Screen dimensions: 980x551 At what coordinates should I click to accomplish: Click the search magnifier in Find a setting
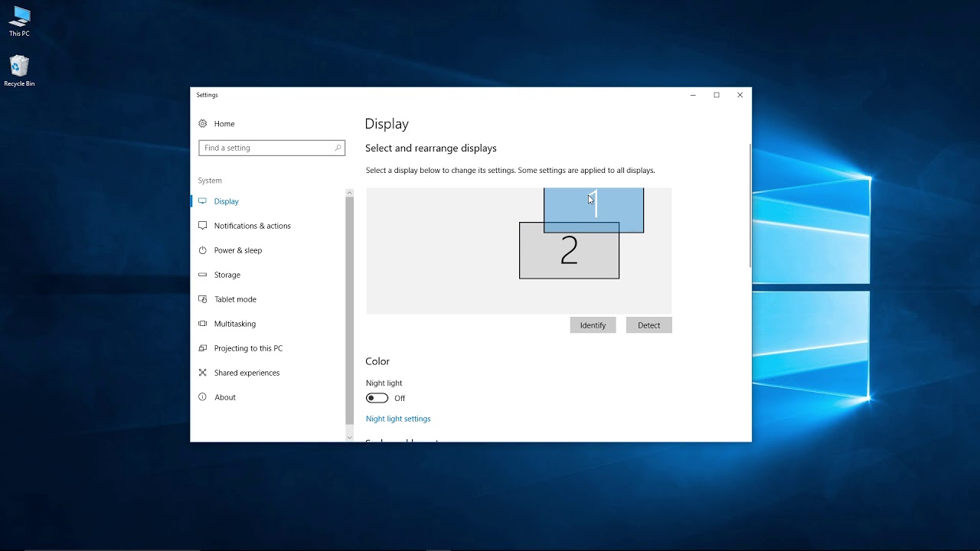point(338,148)
